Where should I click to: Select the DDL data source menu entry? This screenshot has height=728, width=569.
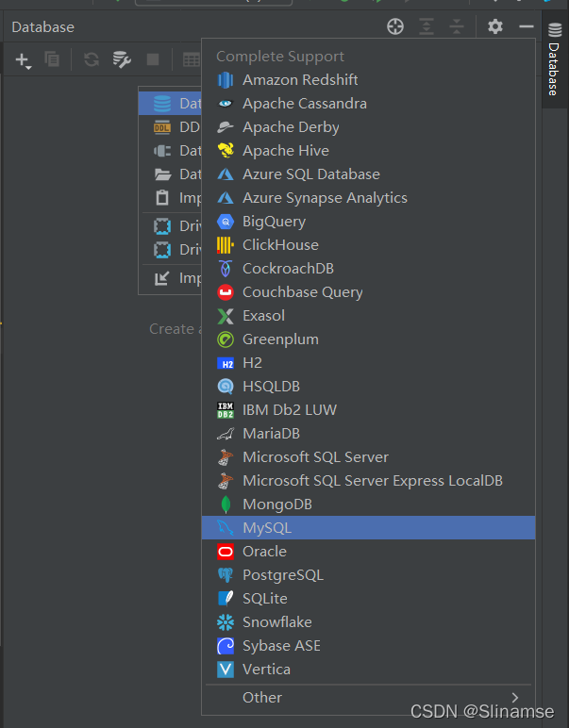click(170, 127)
